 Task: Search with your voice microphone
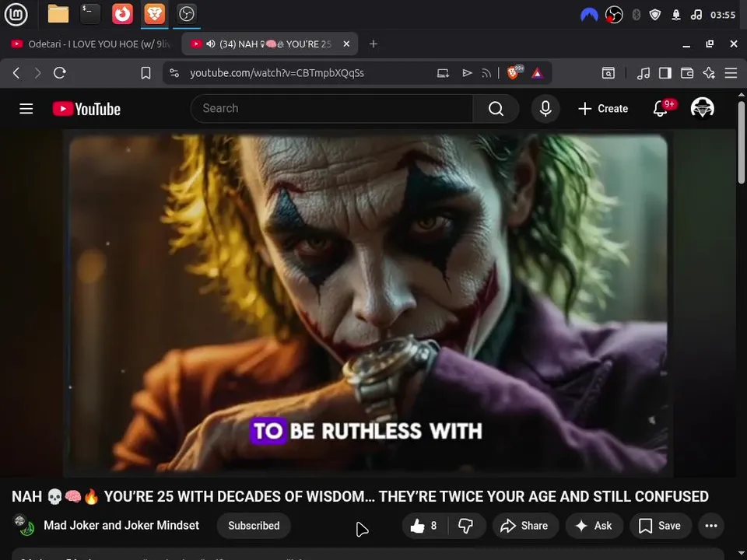click(545, 109)
